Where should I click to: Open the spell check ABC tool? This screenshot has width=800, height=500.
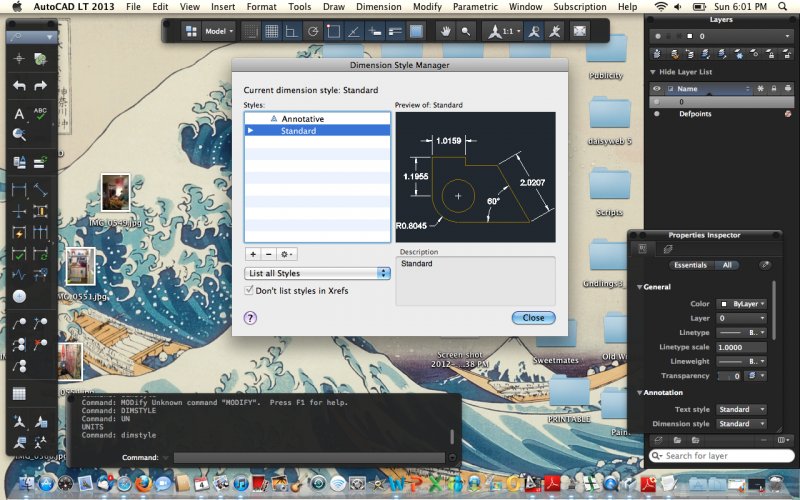(41, 113)
